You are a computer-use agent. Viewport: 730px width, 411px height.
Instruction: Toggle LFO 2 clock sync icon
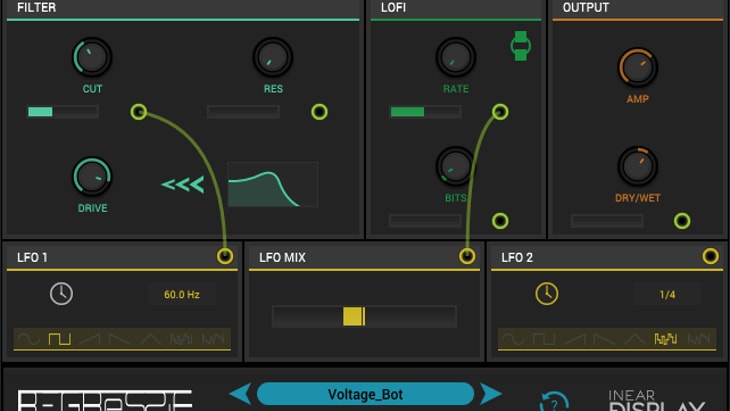pyautogui.click(x=547, y=294)
